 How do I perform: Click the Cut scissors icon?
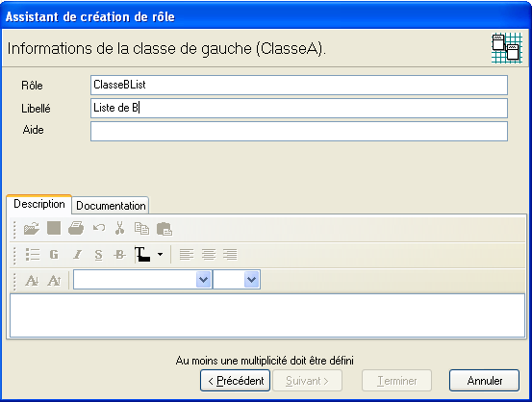[x=119, y=228]
